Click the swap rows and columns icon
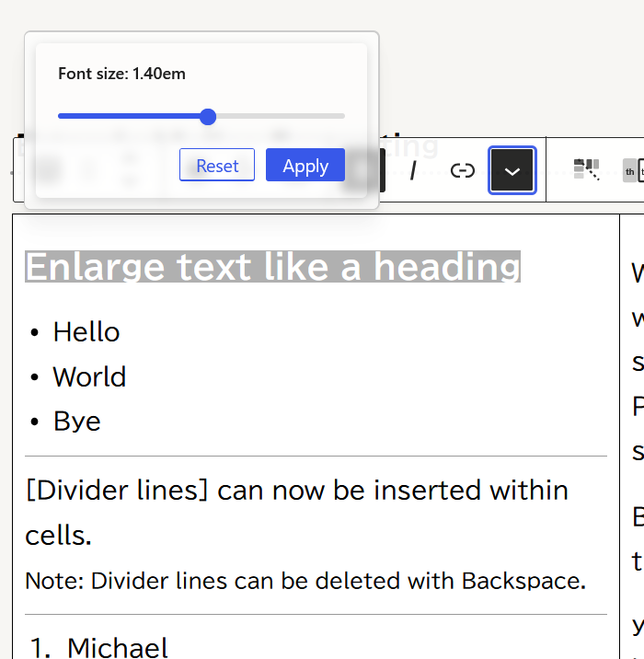The width and height of the screenshot is (644, 659). [586, 169]
